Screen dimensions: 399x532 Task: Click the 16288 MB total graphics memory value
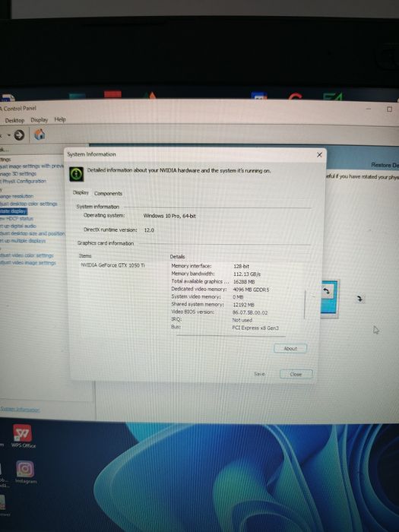tap(244, 282)
